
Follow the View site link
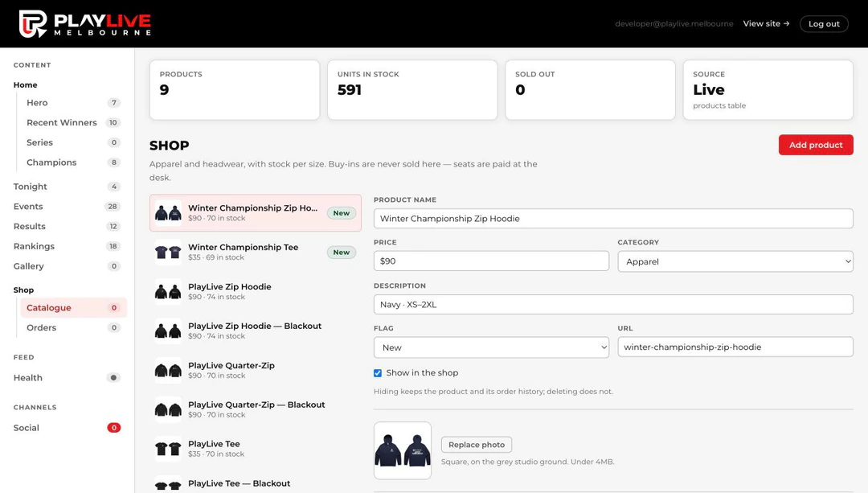pyautogui.click(x=766, y=24)
